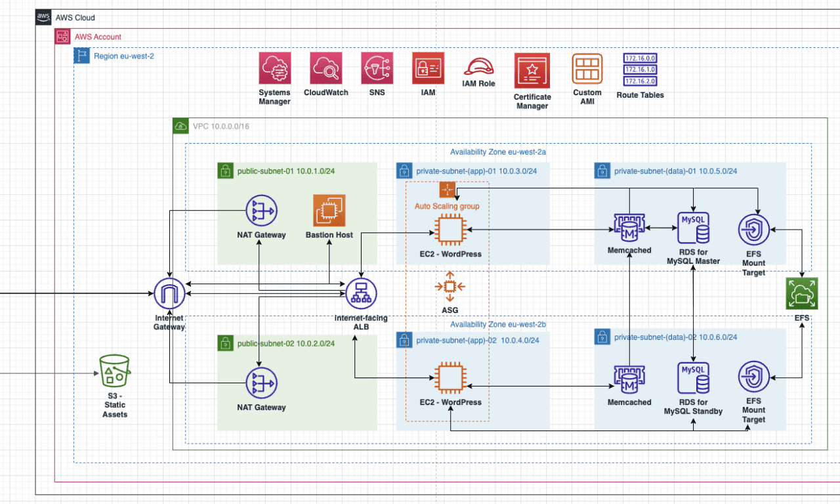Select the IAM Role hard-hat icon
840x504 pixels.
[478, 66]
